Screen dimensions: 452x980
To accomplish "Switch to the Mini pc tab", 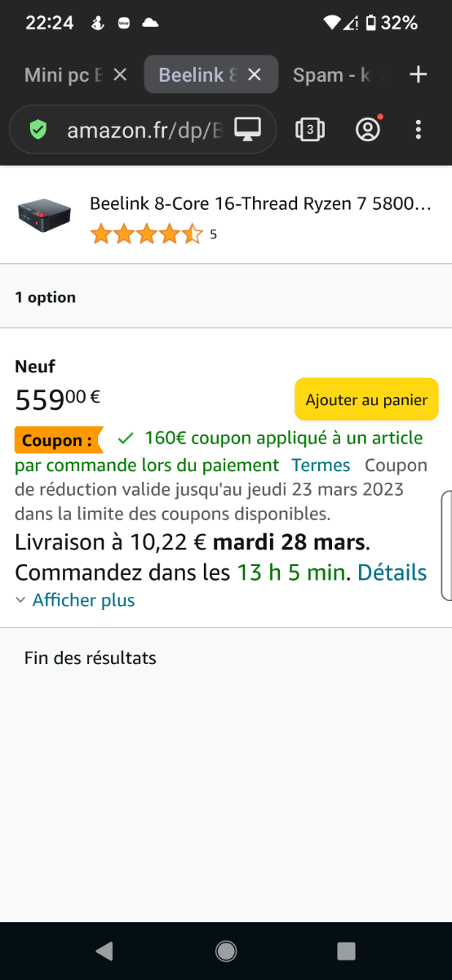I will (64, 75).
